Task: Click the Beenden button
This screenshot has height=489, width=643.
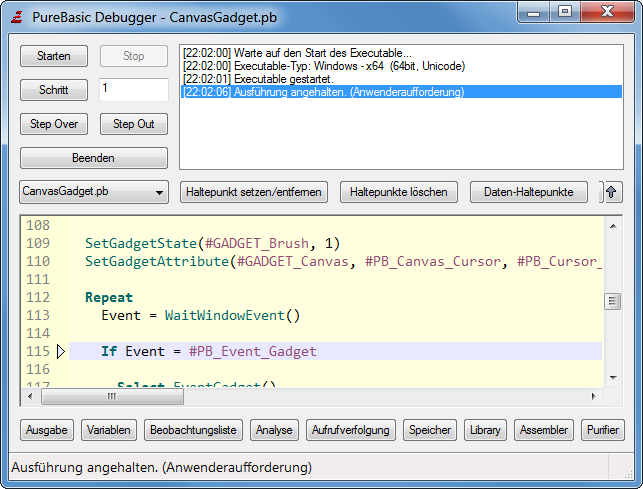Action: (x=93, y=158)
